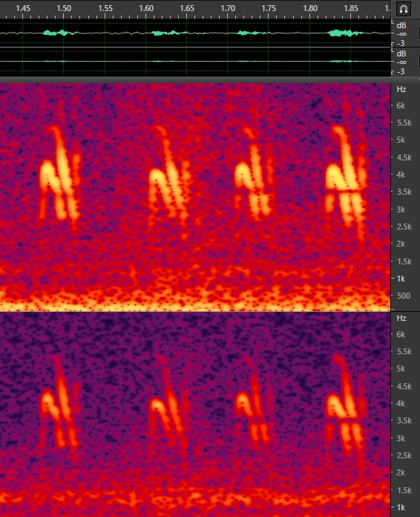
Task: Click the 500 label on the upper frequency scale
Action: coord(404,296)
